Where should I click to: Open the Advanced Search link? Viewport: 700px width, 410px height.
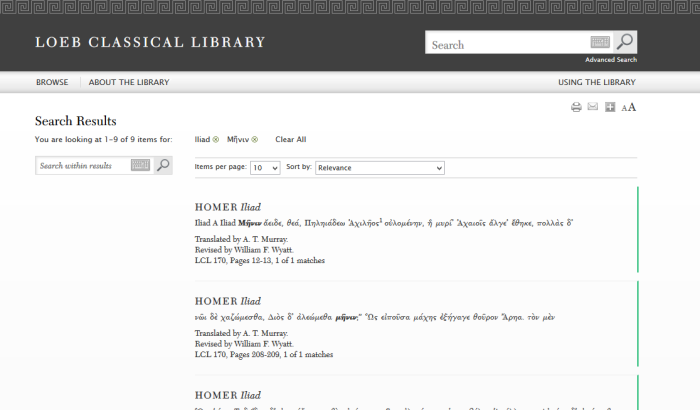(x=611, y=60)
